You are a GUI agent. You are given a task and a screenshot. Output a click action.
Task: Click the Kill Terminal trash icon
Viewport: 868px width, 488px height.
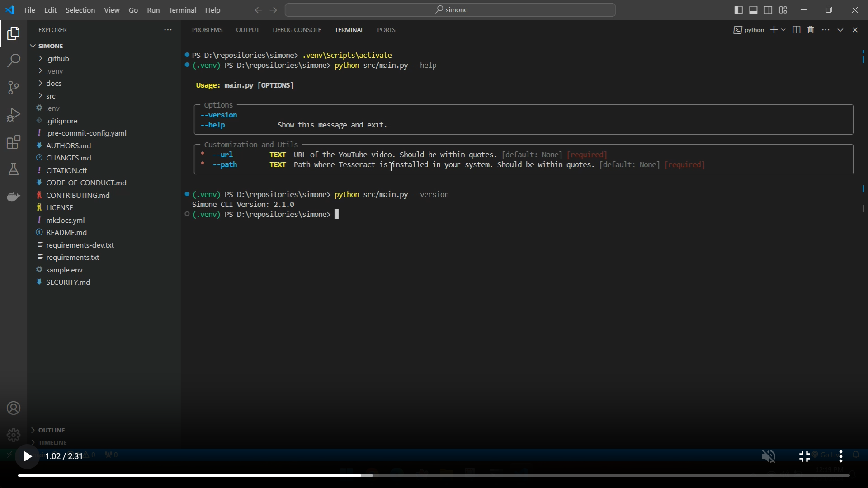click(811, 30)
